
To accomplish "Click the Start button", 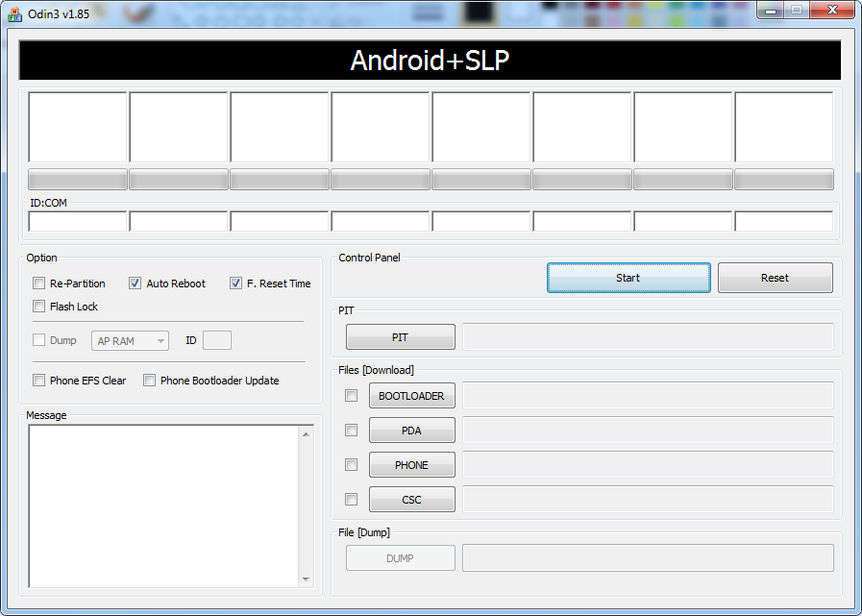I will (x=628, y=278).
